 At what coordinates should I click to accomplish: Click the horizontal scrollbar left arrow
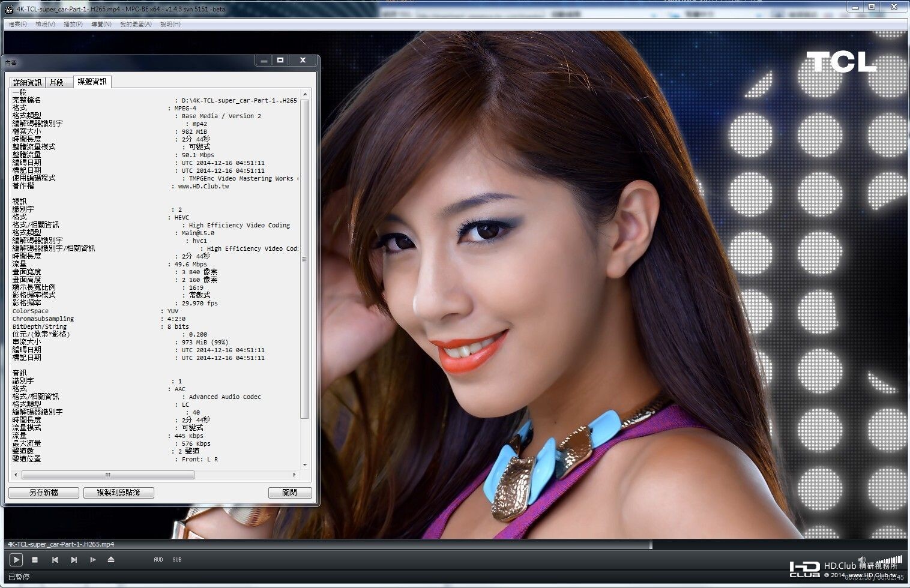16,475
